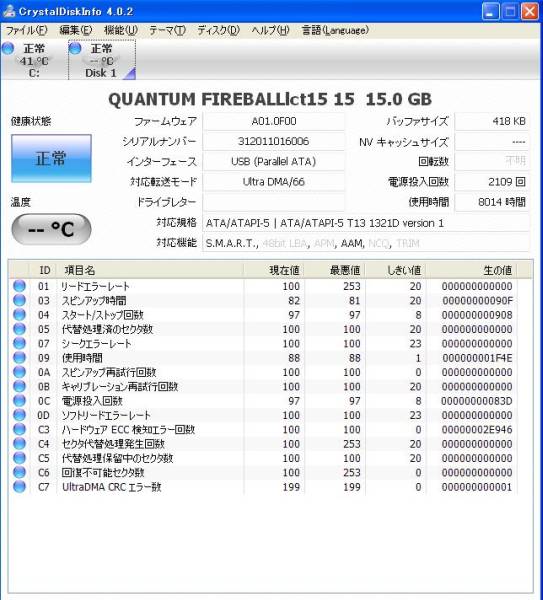Click raw value 00000000090F
The width and height of the screenshot is (543, 600).
[477, 301]
